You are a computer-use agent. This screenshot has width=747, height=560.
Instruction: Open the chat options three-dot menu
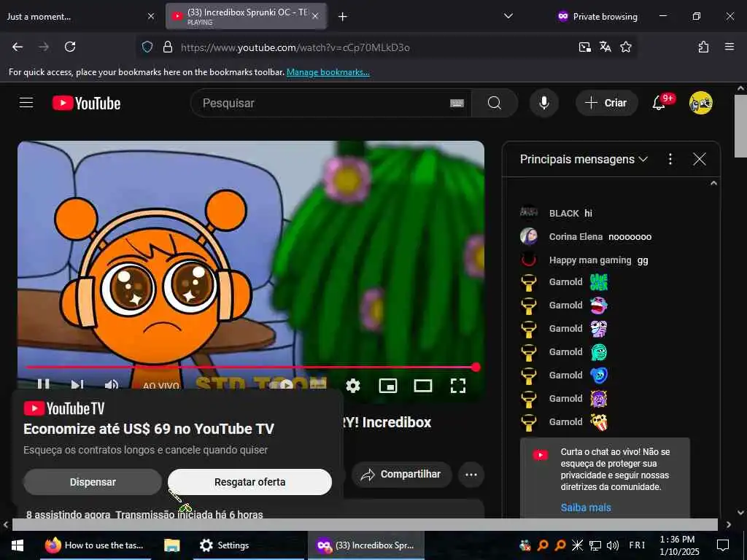(670, 159)
